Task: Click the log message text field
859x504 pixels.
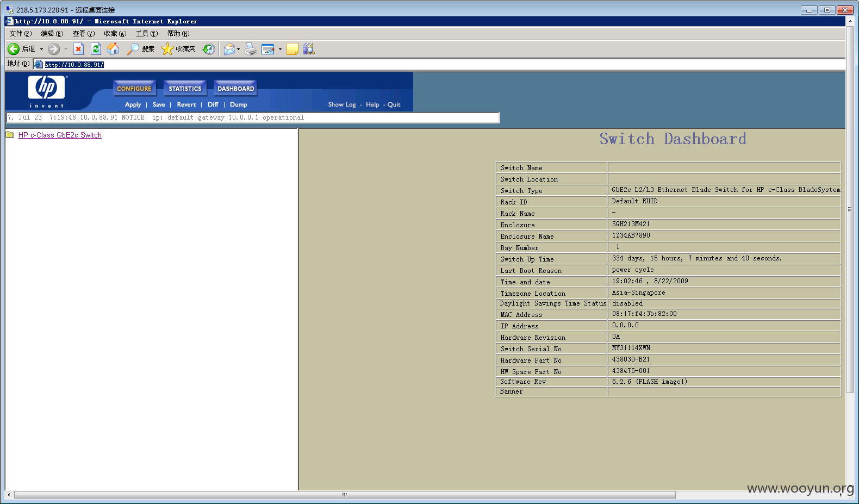Action: click(x=253, y=117)
